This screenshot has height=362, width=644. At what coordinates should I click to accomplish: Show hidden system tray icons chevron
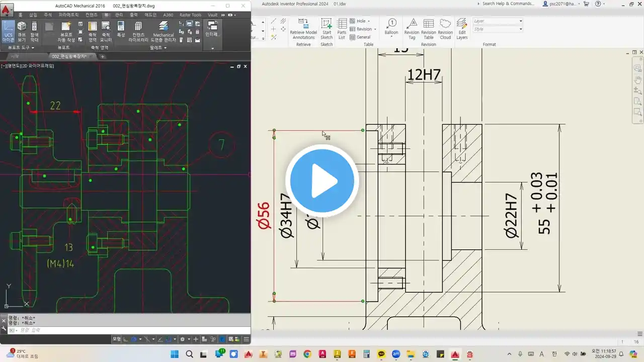[x=510, y=354]
